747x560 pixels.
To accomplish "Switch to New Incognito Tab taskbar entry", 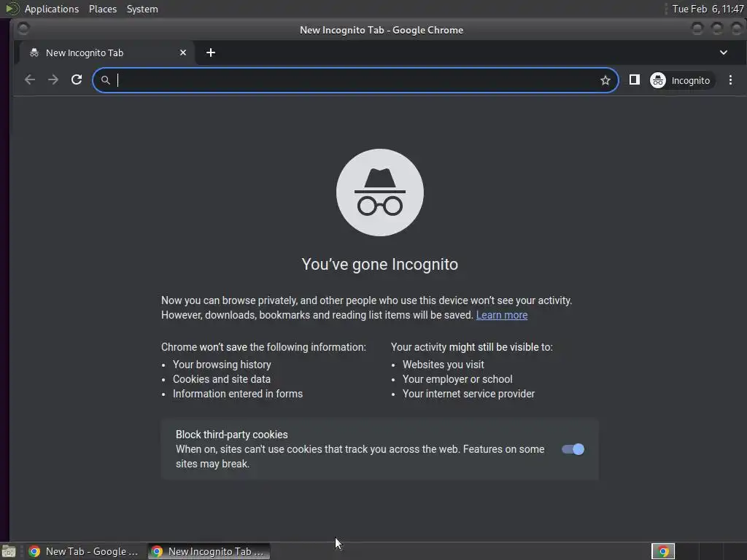I will tap(209, 551).
